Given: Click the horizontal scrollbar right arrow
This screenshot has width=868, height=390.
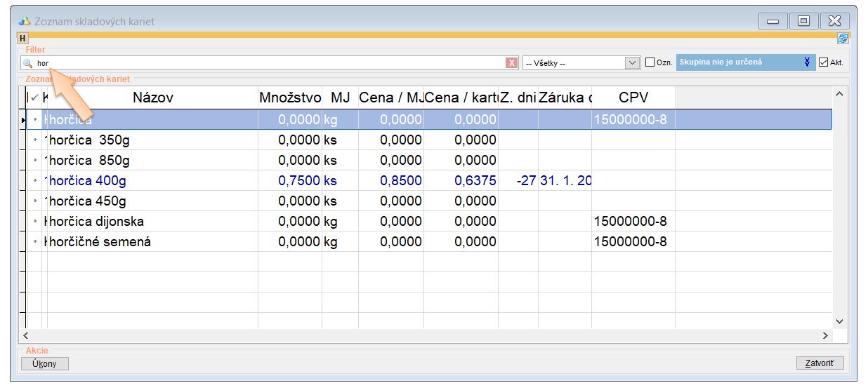Looking at the screenshot, I should 826,336.
